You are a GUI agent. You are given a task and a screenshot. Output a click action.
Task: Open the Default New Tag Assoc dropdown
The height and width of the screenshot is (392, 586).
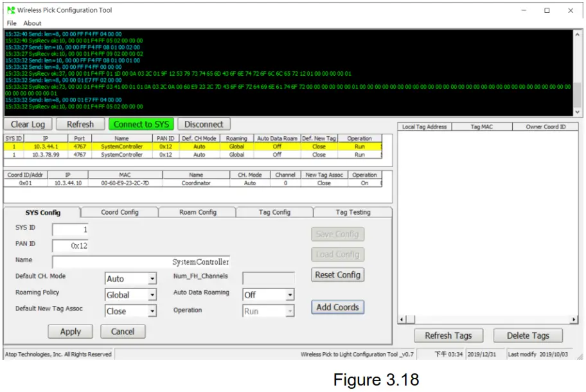pos(152,311)
